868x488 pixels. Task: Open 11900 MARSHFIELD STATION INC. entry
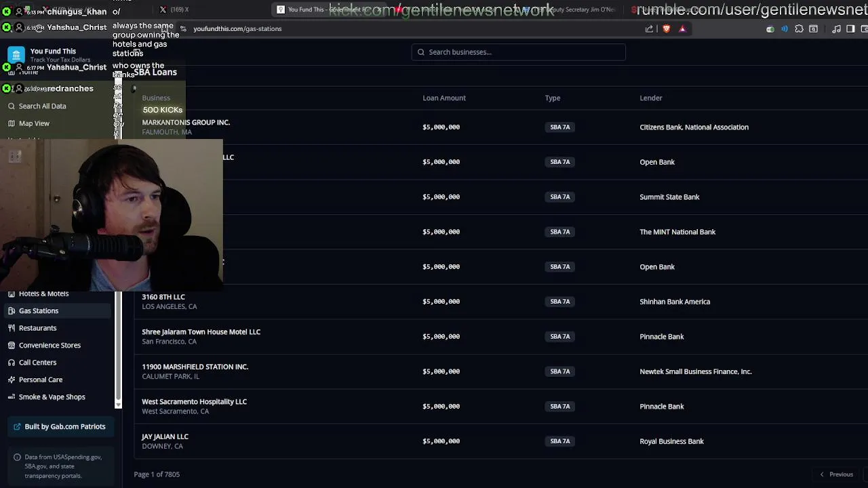tap(195, 367)
